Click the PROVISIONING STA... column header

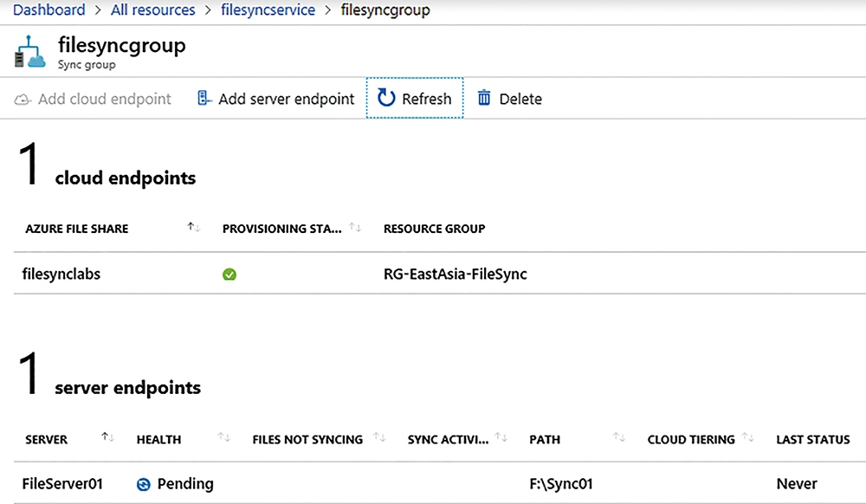281,229
